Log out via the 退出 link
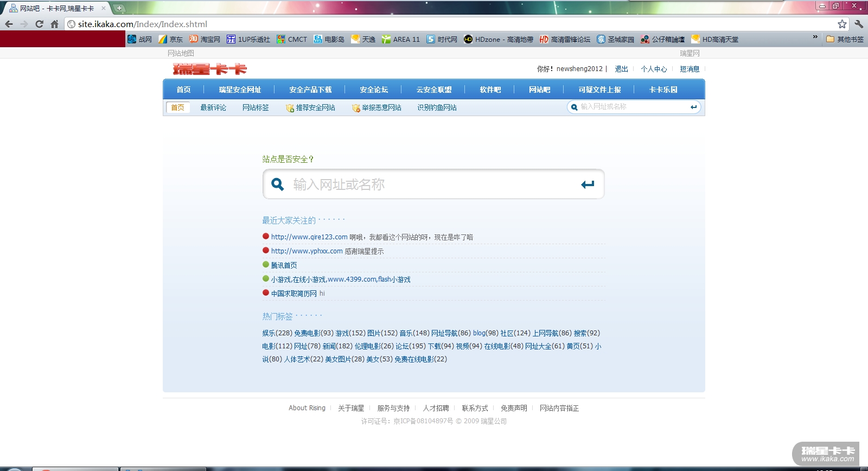The height and width of the screenshot is (471, 868). (622, 69)
